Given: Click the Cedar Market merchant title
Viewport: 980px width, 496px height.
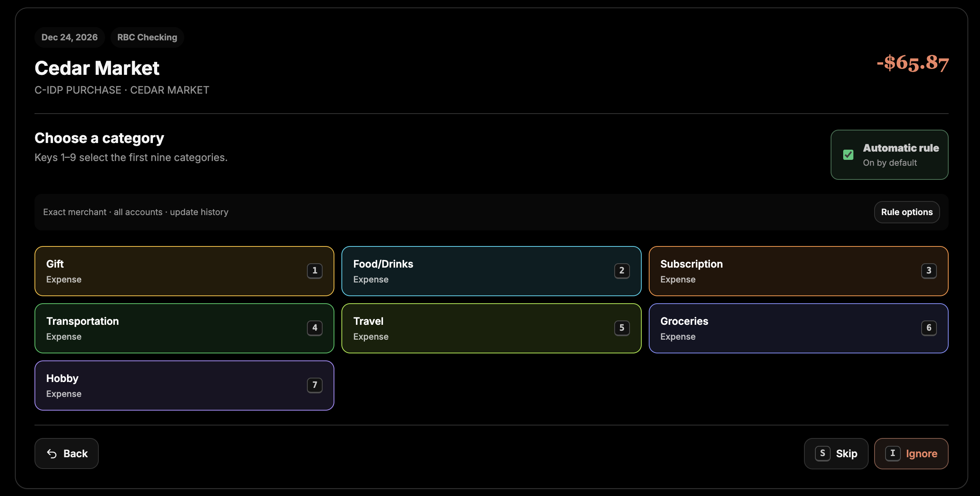Looking at the screenshot, I should 97,68.
